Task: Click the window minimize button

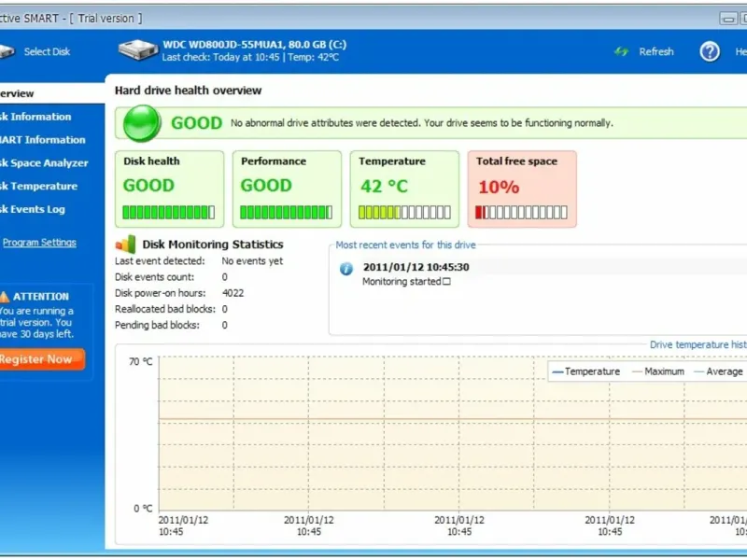Action: coord(728,19)
